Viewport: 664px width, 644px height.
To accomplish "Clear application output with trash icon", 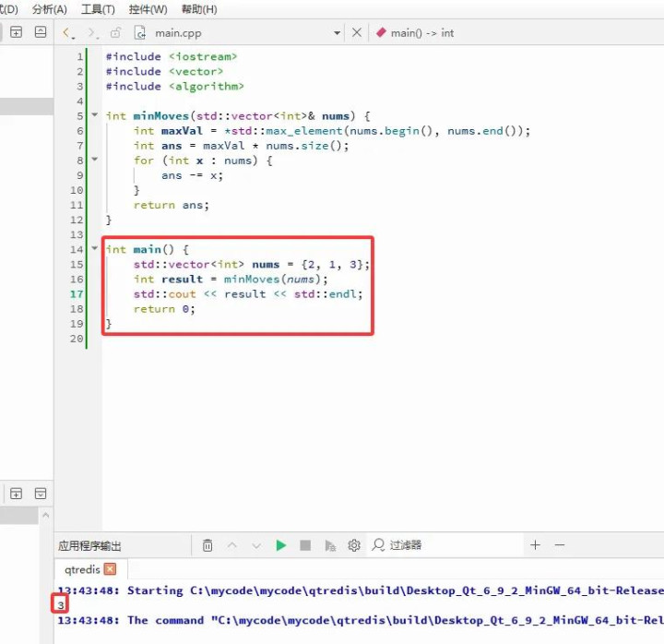I will click(208, 545).
